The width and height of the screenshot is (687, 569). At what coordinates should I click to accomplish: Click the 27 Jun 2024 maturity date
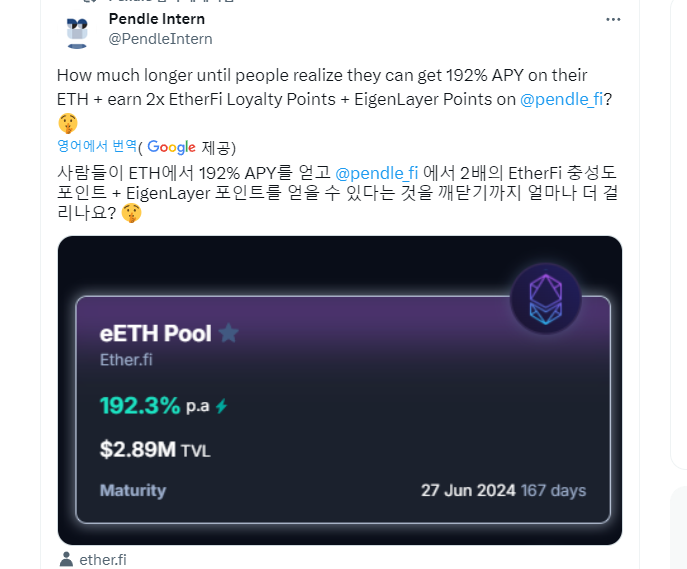coord(468,490)
